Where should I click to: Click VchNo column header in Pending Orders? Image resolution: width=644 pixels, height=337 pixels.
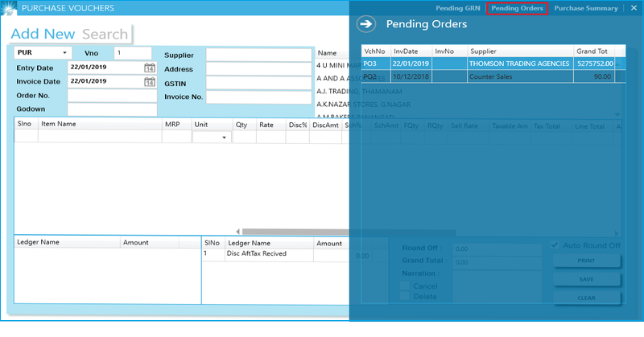[x=376, y=51]
